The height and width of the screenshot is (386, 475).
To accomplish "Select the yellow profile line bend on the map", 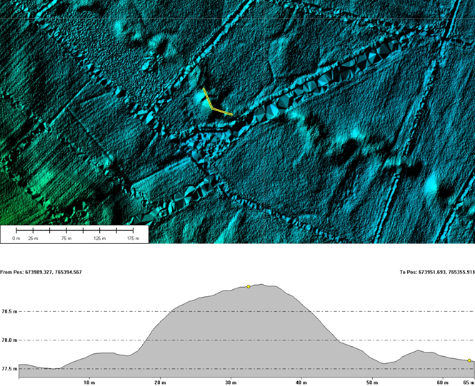I will click(212, 108).
